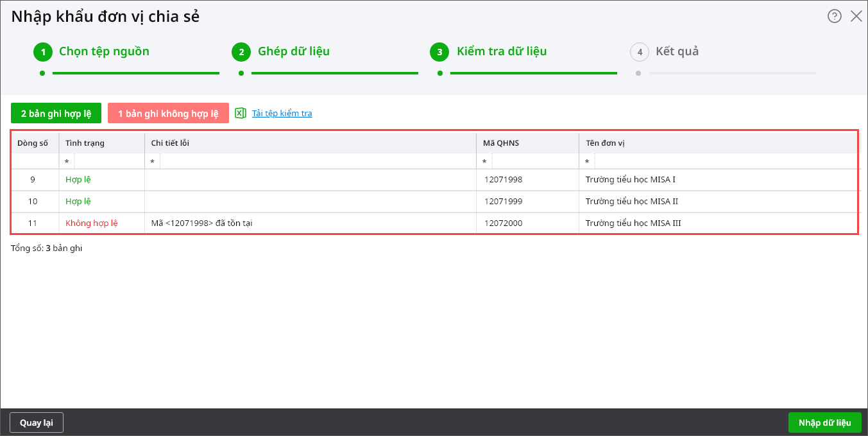Click step 1 circle Chọn tệp nguồn

43,52
